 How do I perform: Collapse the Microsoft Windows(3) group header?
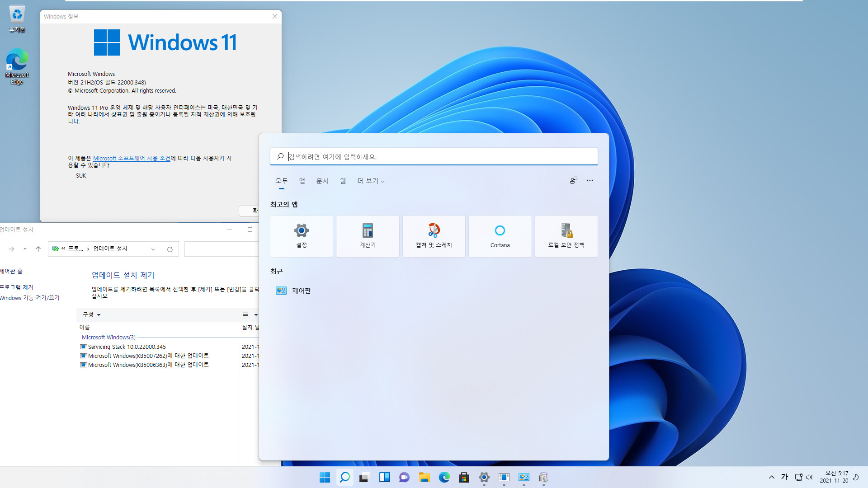pyautogui.click(x=108, y=337)
